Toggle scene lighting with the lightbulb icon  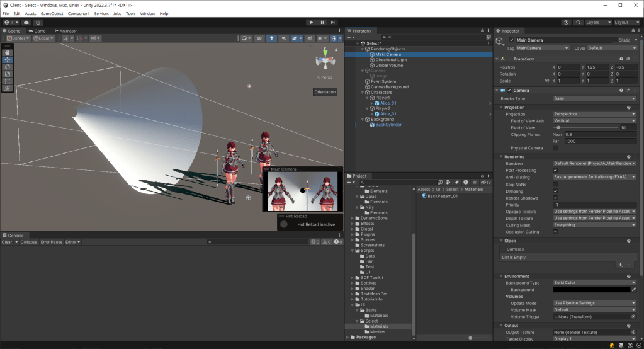[272, 38]
